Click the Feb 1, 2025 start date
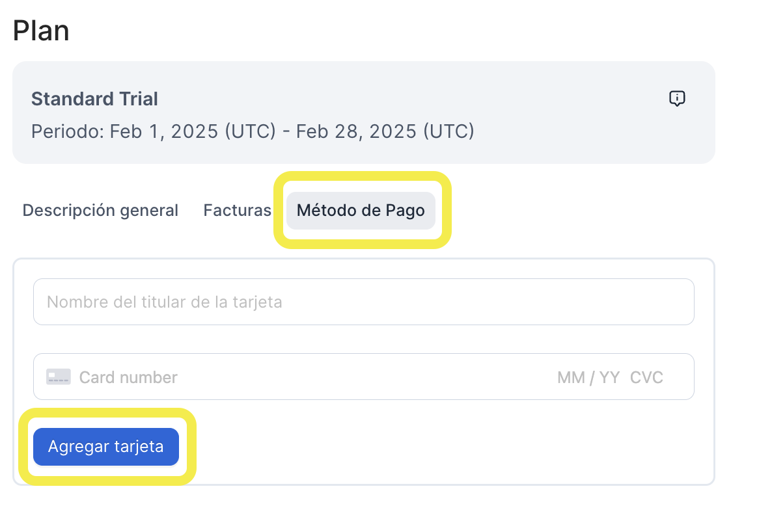The width and height of the screenshot is (772, 532). click(x=164, y=131)
